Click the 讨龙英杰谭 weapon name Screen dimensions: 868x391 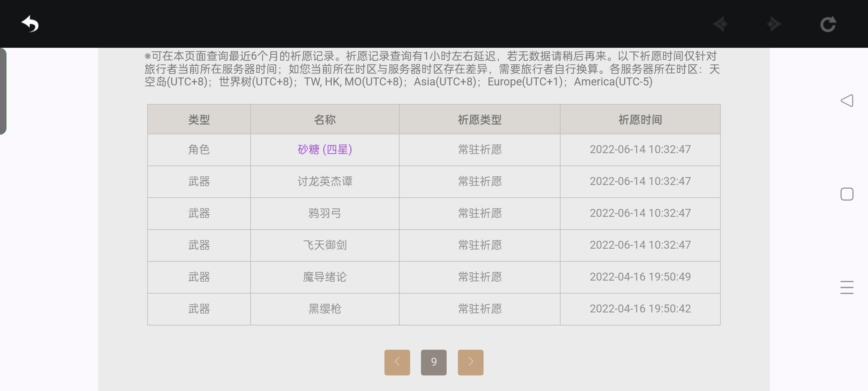pos(325,181)
